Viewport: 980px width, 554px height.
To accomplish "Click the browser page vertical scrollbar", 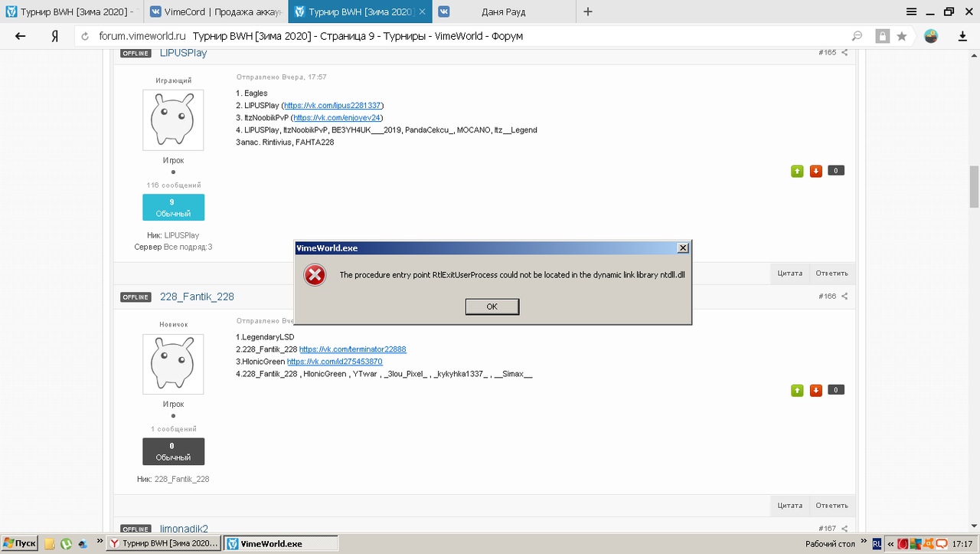I will [x=974, y=186].
